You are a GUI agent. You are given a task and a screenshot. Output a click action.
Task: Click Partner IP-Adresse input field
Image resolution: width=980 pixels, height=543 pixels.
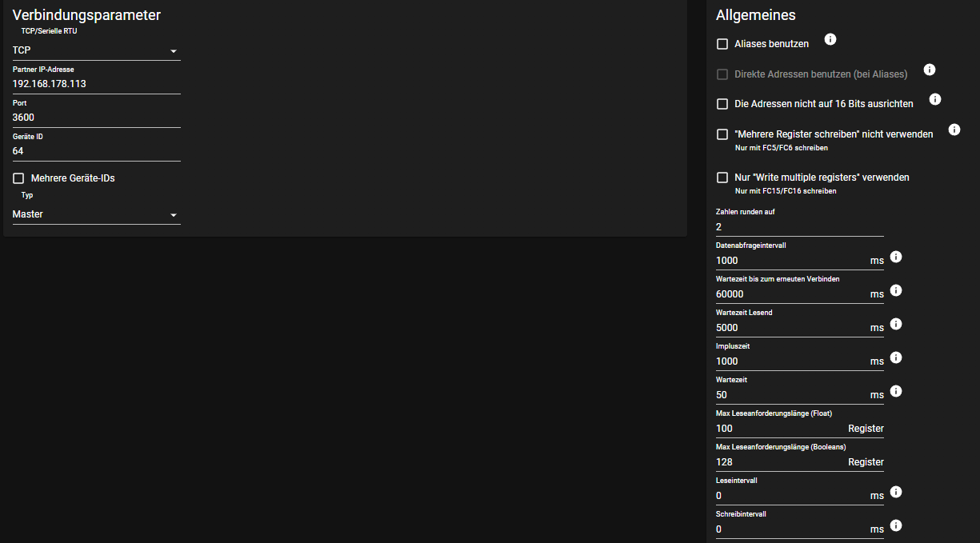point(97,84)
